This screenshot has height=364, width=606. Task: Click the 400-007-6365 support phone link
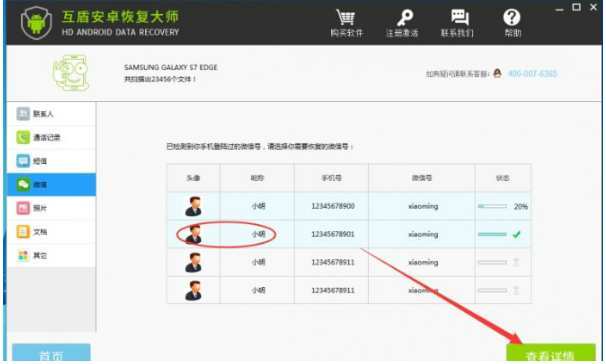click(532, 73)
